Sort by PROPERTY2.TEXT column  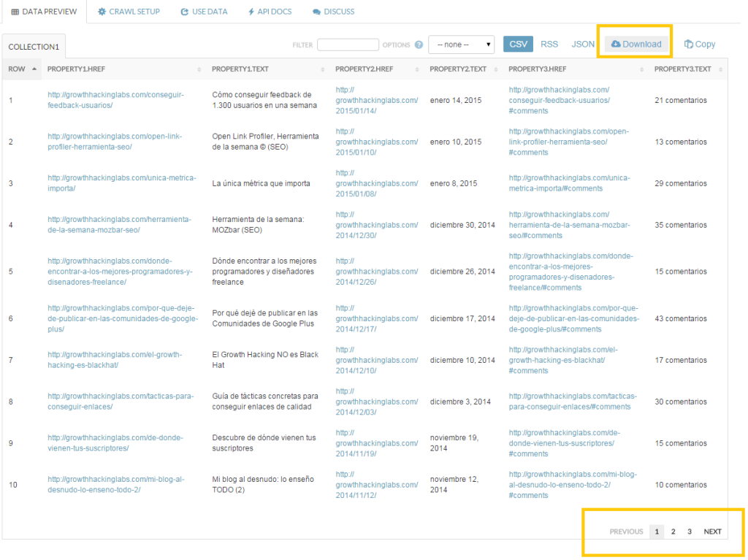coord(463,69)
